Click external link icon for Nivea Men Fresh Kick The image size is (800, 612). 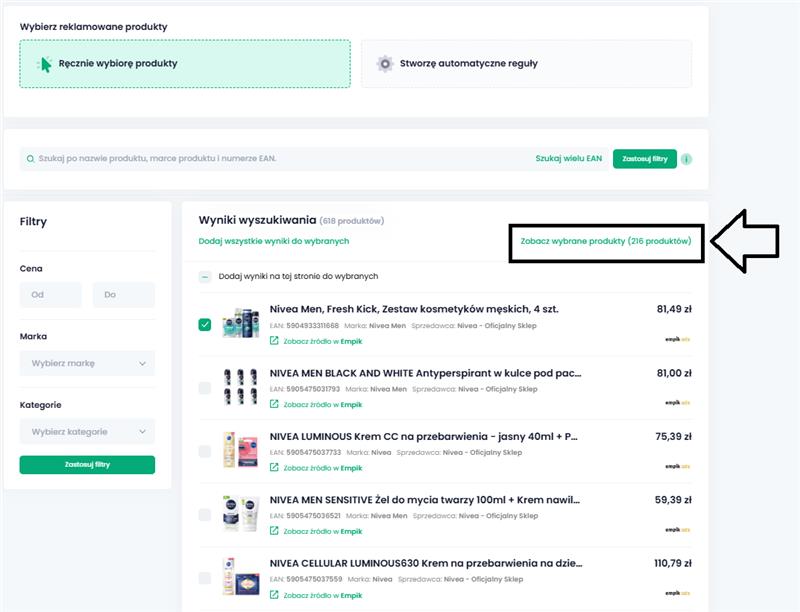274,341
